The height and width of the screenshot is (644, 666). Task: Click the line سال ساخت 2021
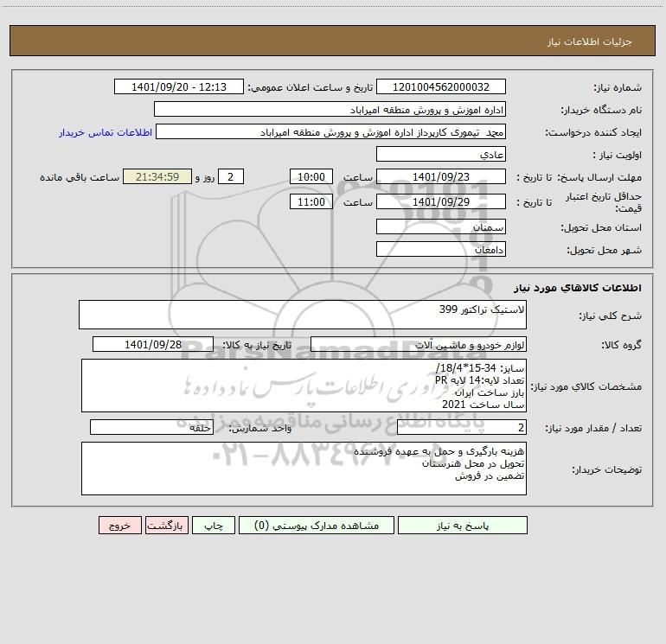point(483,405)
